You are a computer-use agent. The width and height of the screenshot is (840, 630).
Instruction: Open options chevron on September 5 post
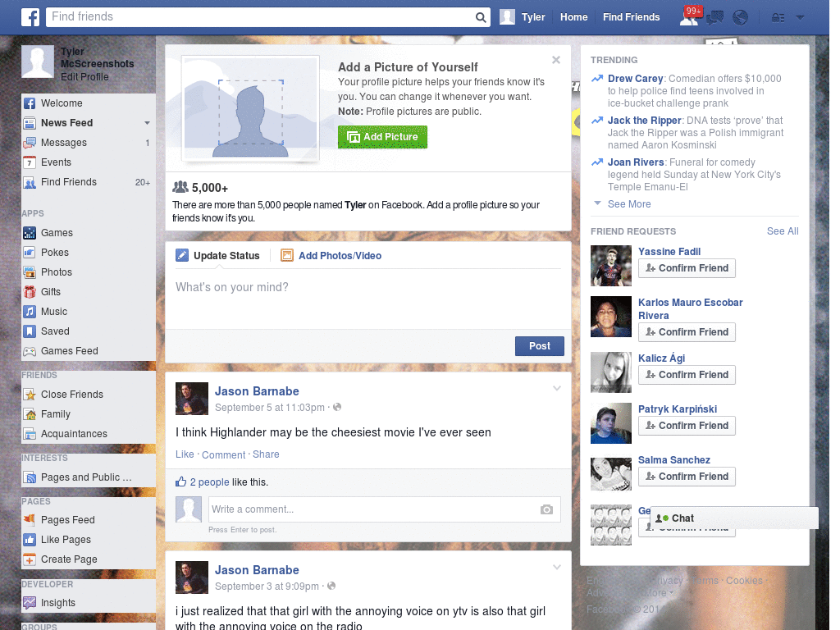point(557,388)
